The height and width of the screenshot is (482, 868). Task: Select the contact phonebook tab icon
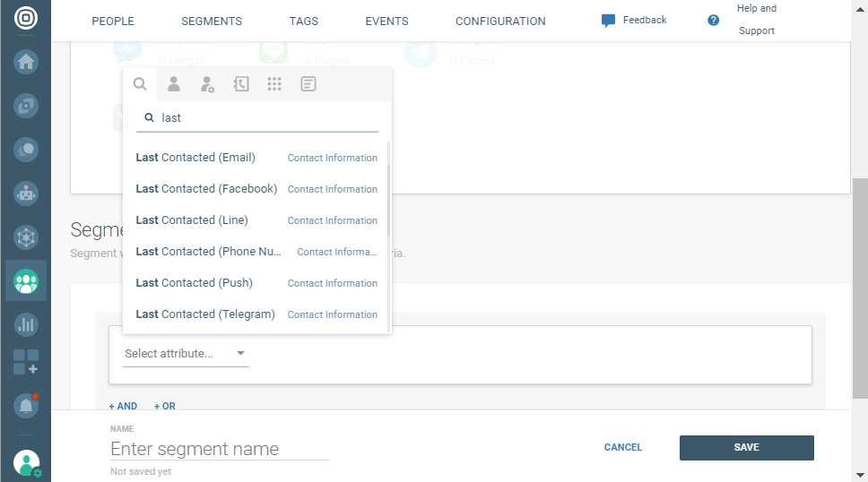[x=241, y=84]
